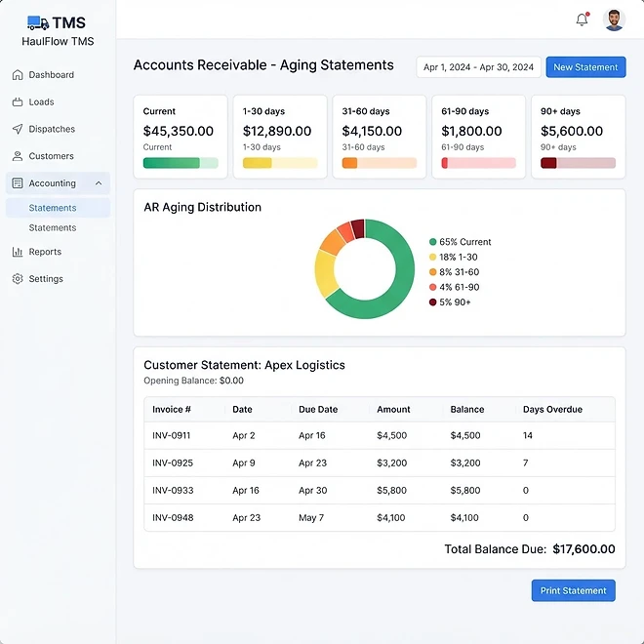The width and height of the screenshot is (644, 644).
Task: Open invoice INV-0948
Action: click(173, 518)
